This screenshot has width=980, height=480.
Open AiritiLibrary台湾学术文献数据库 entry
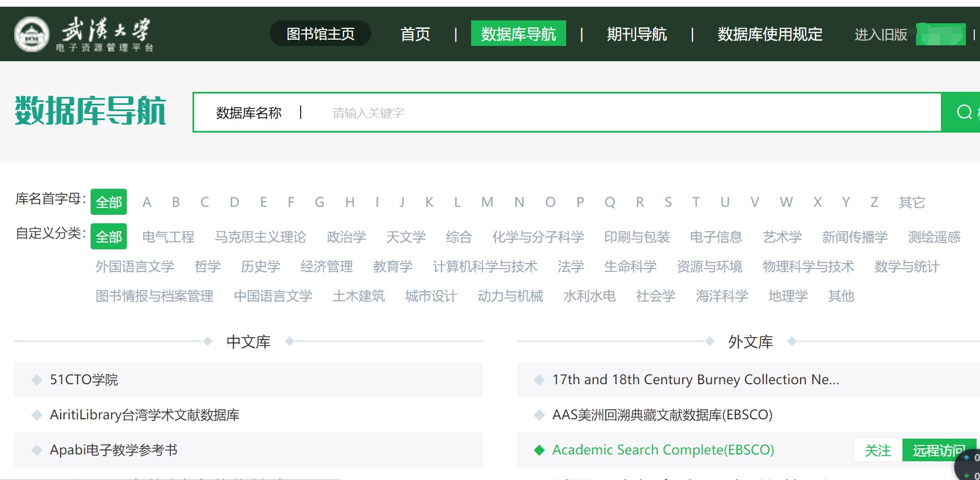point(144,415)
